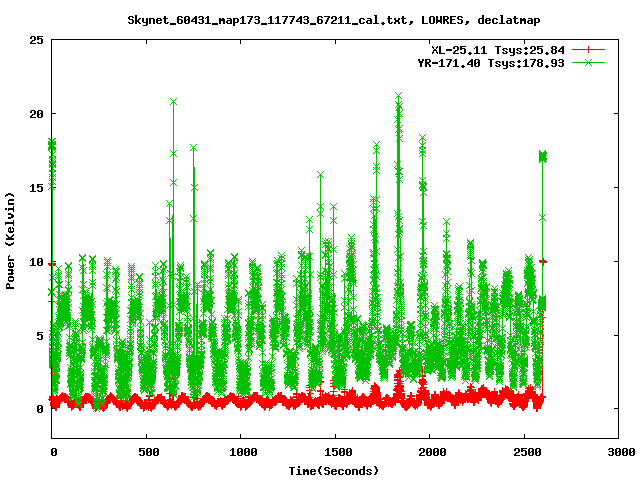
Task: Click the x-axis tick label 3000
Action: [x=621, y=452]
